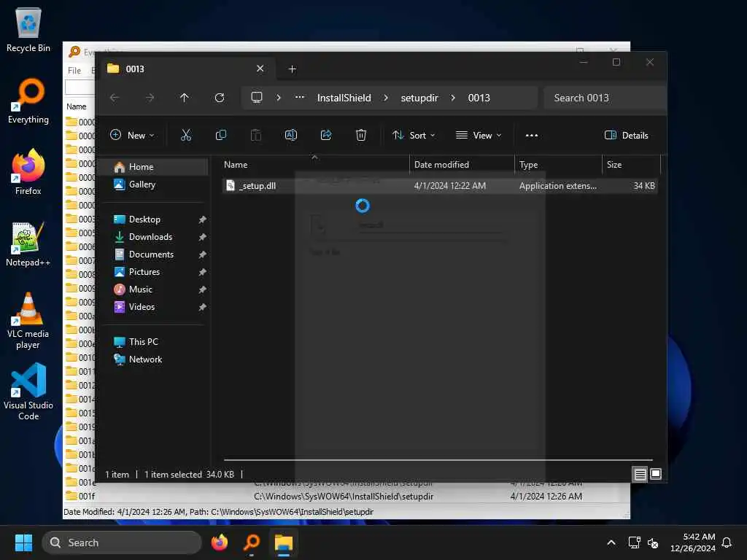Image resolution: width=747 pixels, height=560 pixels.
Task: Select 001f folder in Everything window
Action: (87, 496)
